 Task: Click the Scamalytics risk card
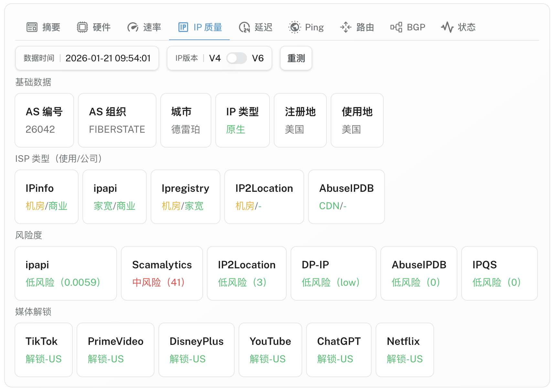162,273
